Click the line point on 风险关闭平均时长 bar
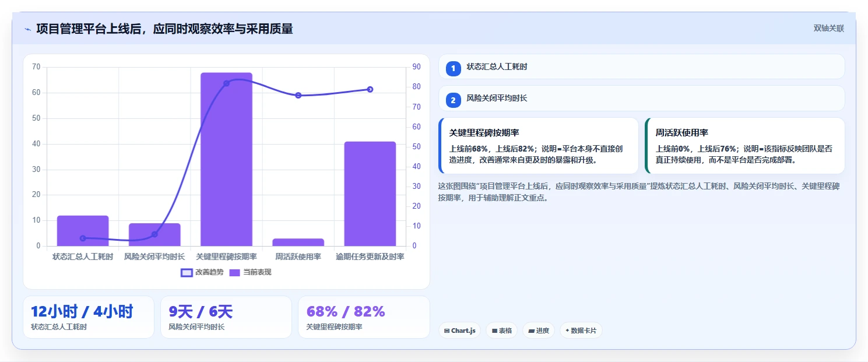This screenshot has height=362, width=868. click(x=154, y=234)
